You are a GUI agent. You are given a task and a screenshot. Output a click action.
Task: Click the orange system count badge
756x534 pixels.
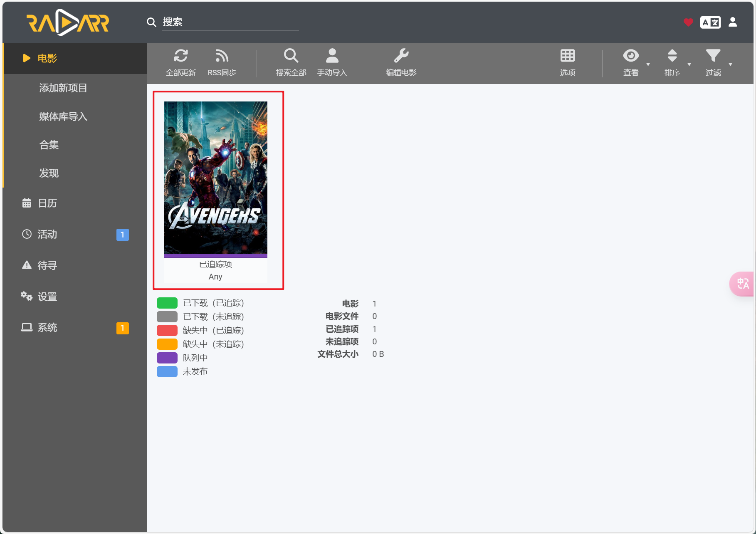[x=122, y=328]
